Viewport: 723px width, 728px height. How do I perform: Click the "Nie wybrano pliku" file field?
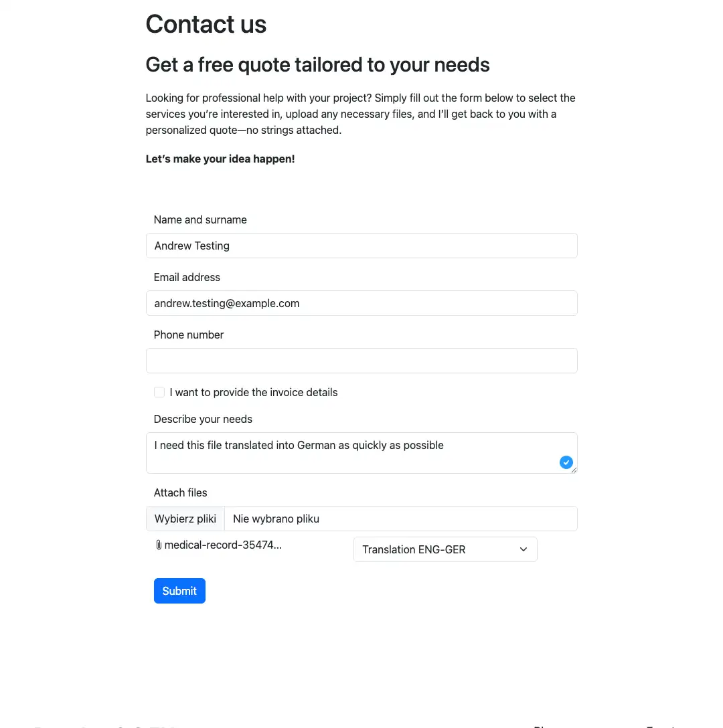(x=400, y=519)
